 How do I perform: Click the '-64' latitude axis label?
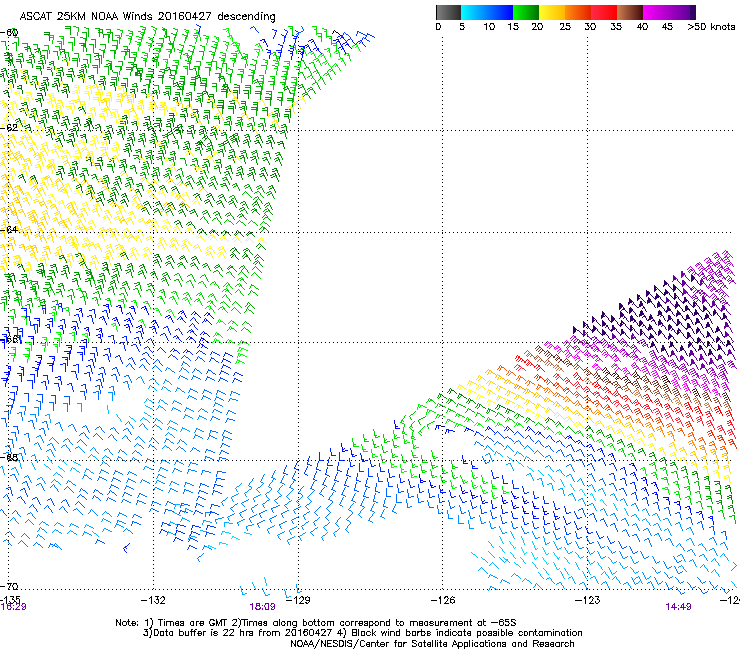coord(9,229)
